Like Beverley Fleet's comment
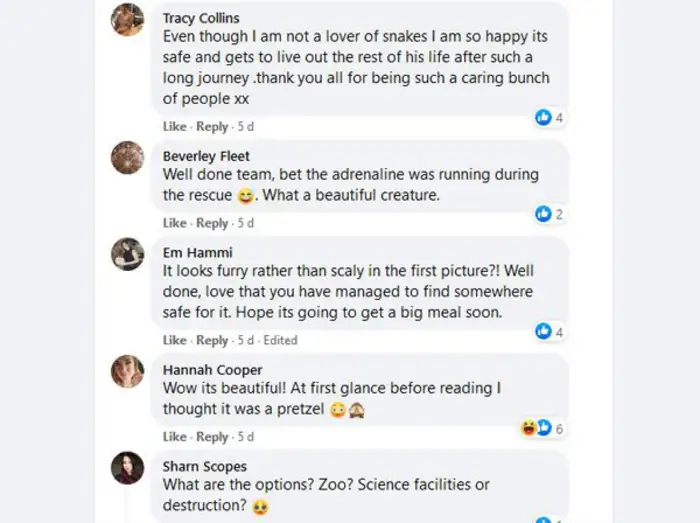 tap(174, 223)
